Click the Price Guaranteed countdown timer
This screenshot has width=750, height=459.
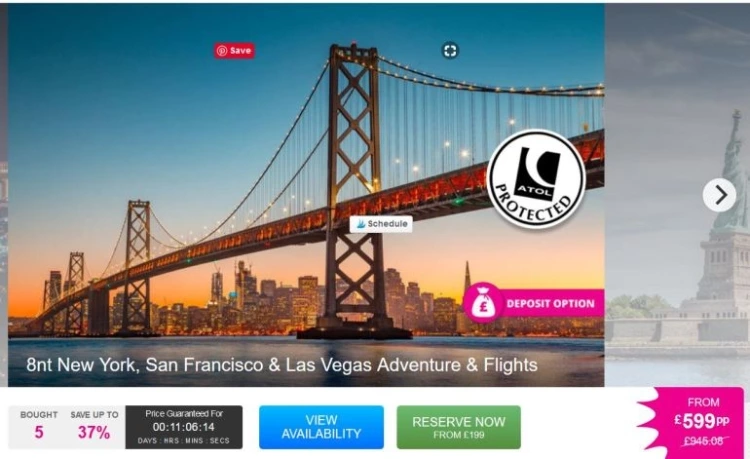184,427
